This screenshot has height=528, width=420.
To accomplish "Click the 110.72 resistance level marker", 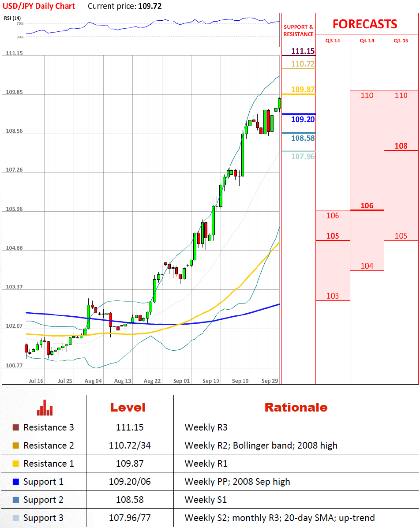I will (303, 64).
